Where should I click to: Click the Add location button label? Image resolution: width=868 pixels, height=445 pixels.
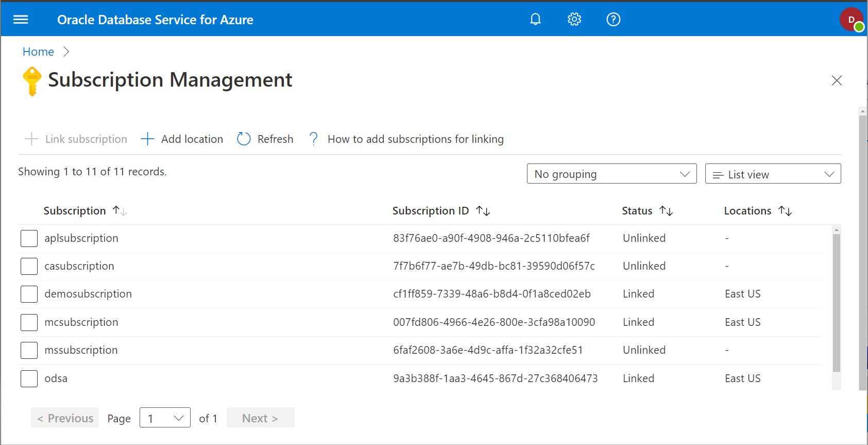point(192,139)
